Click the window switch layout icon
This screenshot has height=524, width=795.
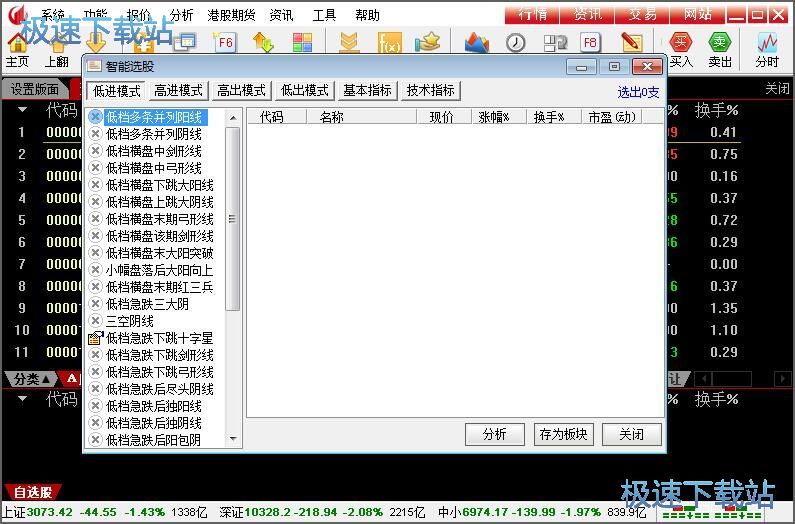point(555,43)
